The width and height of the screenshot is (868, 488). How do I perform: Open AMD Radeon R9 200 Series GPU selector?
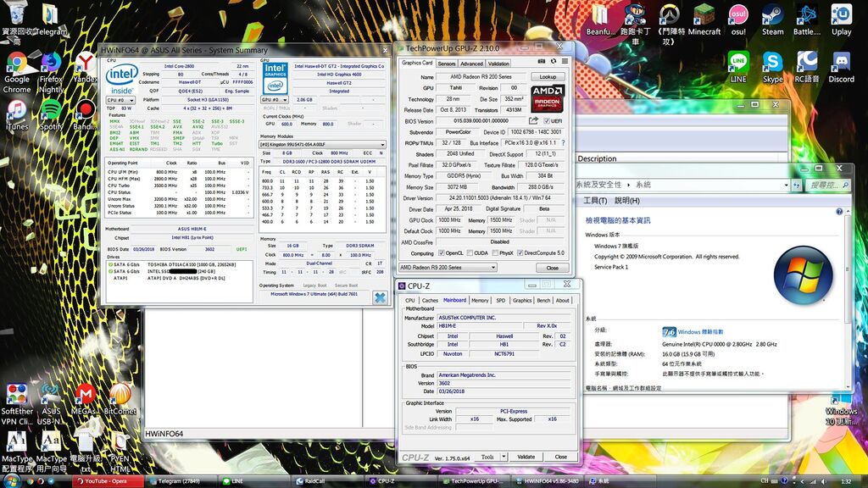(x=448, y=267)
